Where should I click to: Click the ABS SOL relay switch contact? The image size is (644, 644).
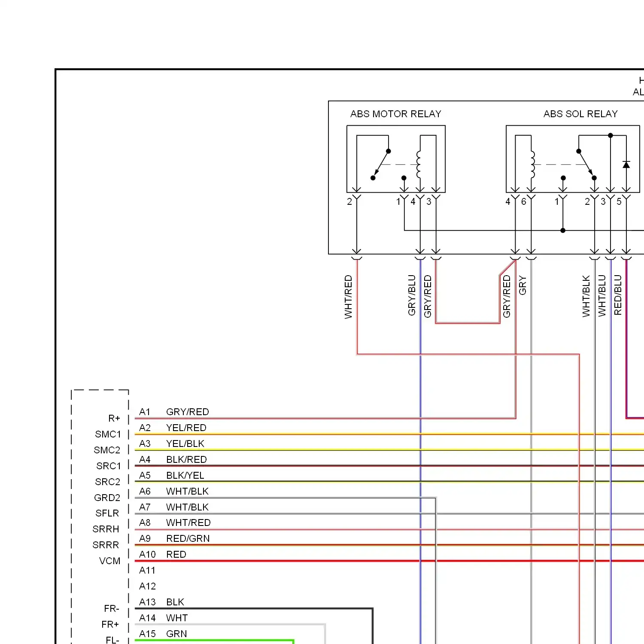pos(586,164)
